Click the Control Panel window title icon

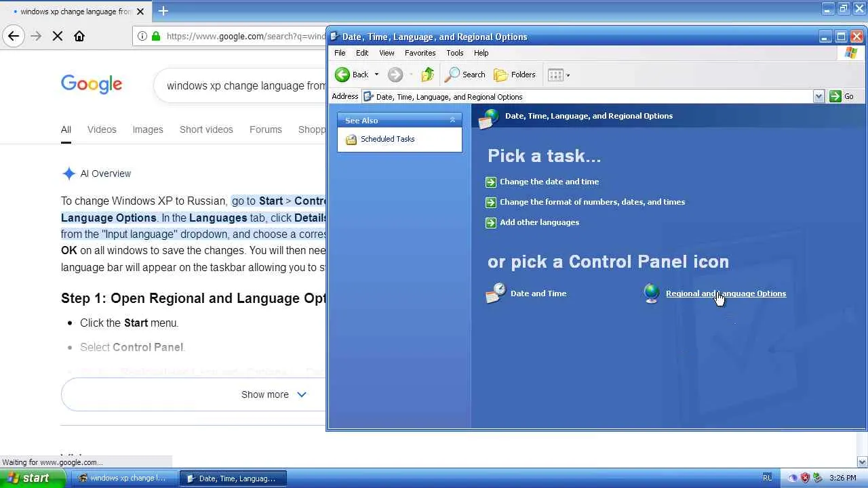click(x=334, y=37)
